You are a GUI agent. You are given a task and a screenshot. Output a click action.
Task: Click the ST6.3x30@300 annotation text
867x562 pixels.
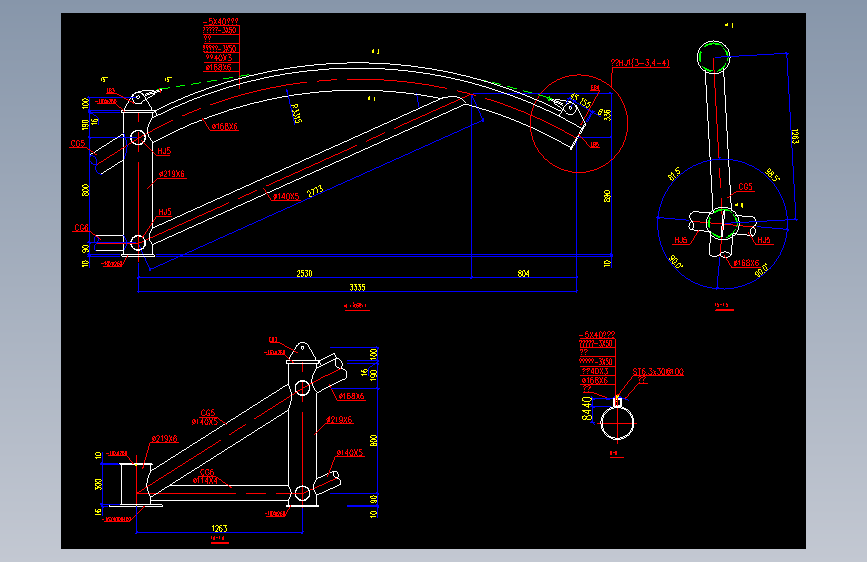click(658, 372)
